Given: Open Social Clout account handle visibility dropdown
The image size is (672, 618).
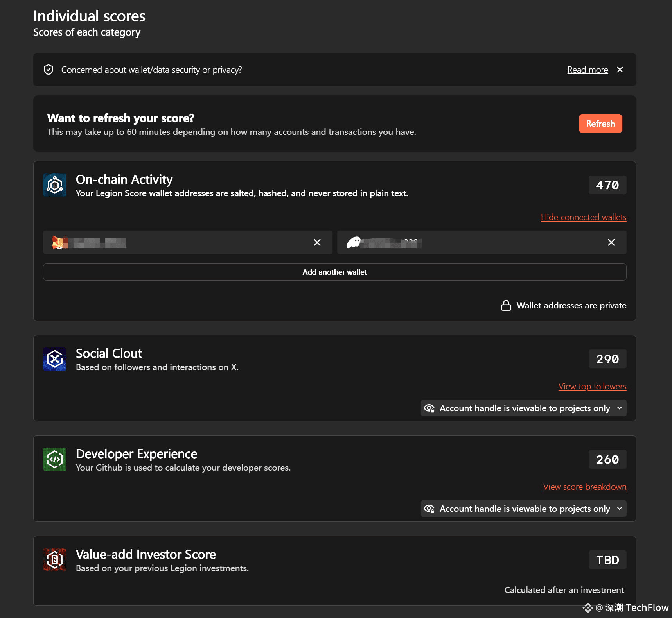Looking at the screenshot, I should [x=524, y=408].
